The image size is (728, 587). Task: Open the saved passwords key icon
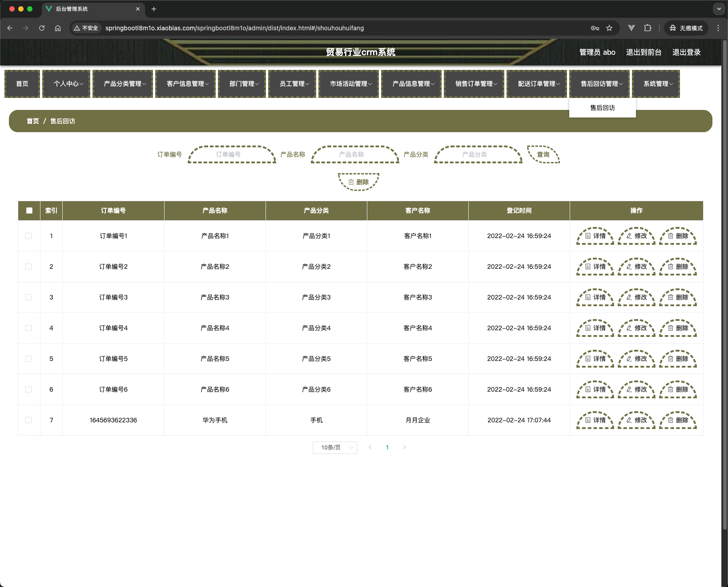pyautogui.click(x=595, y=28)
